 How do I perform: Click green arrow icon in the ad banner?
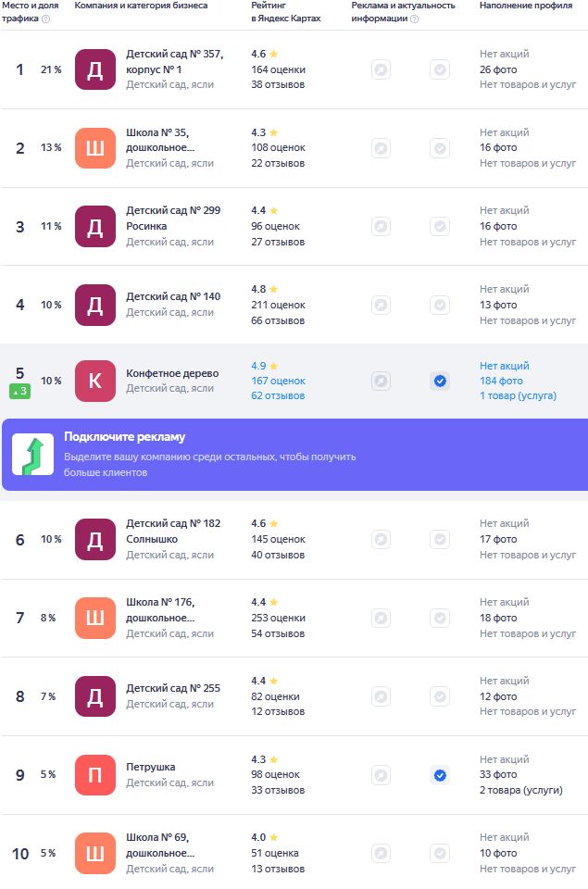(x=32, y=455)
